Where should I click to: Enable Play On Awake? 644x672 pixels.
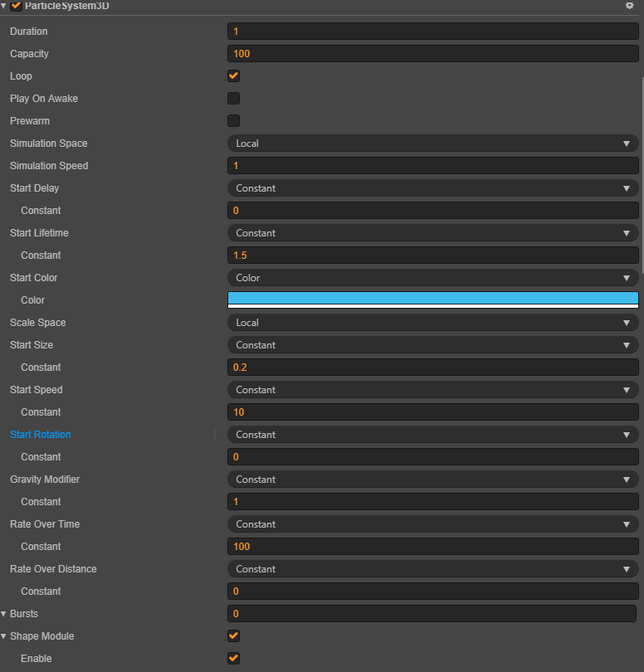(234, 99)
